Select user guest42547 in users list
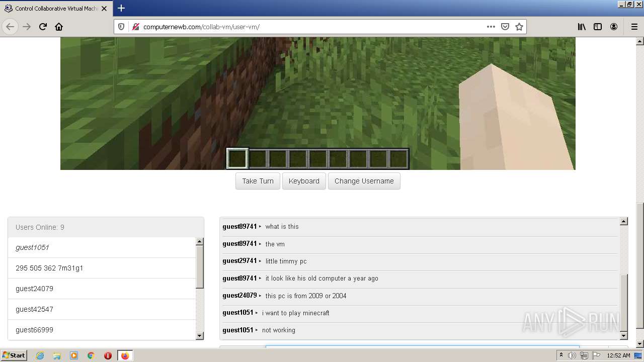The width and height of the screenshot is (644, 362). click(x=102, y=309)
